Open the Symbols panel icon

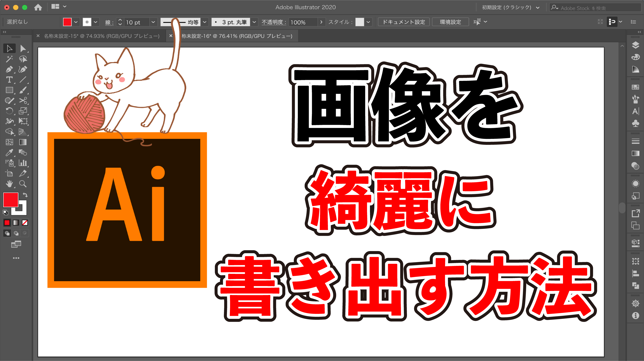click(635, 123)
